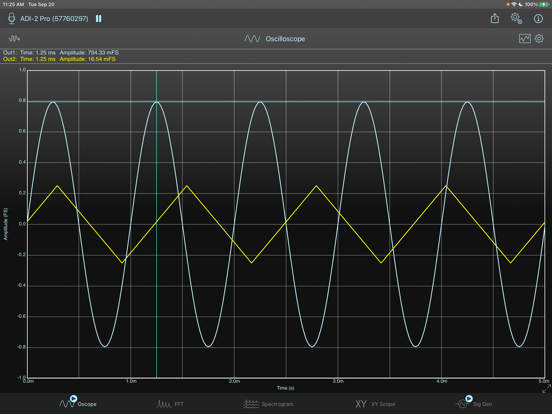Tap the Wi-Fi status icon
Viewport: 552px width, 414px height.
514,4
